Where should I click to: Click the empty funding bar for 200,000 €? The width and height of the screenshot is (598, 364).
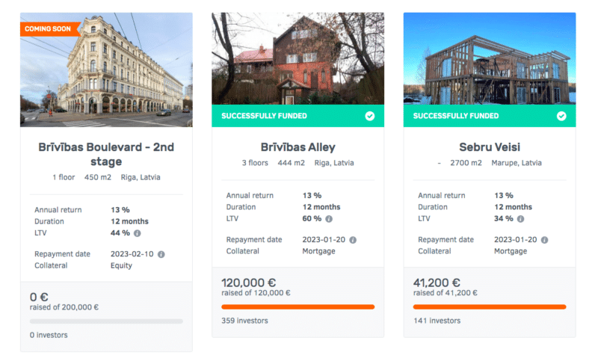click(106, 321)
